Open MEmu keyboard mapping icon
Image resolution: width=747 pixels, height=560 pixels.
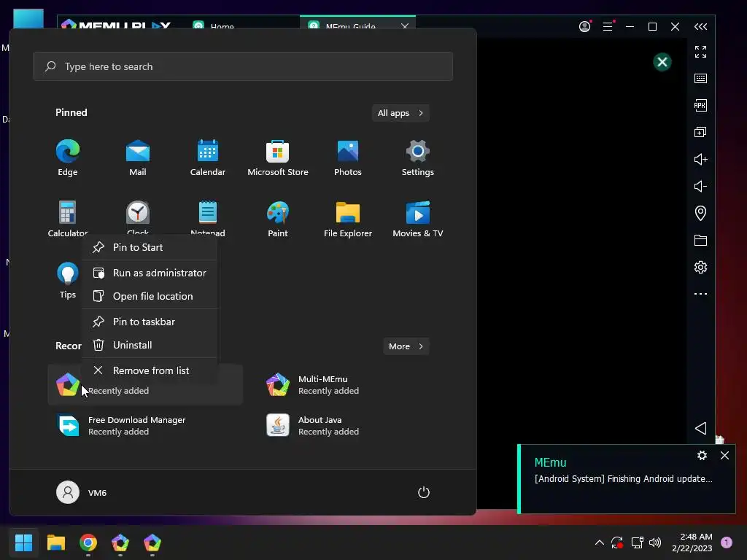(700, 78)
